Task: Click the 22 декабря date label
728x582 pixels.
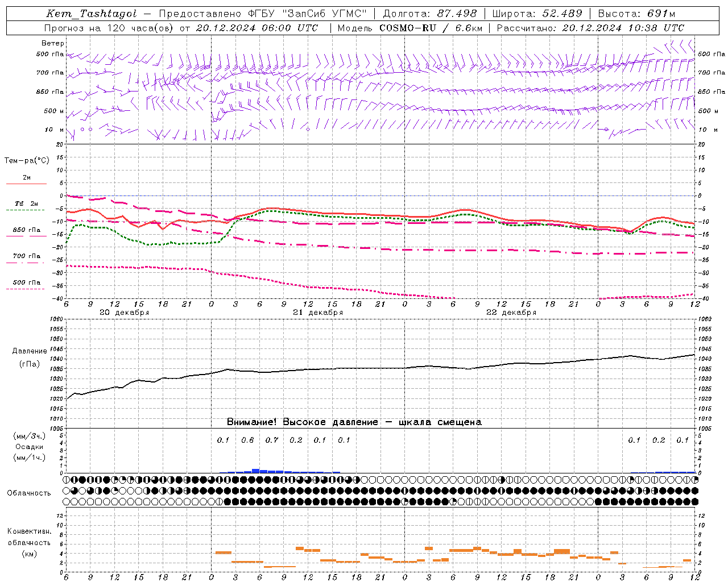Action: (x=511, y=313)
